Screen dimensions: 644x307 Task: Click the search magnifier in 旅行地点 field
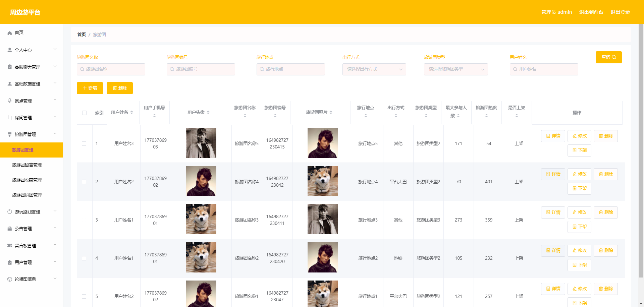[x=262, y=69]
